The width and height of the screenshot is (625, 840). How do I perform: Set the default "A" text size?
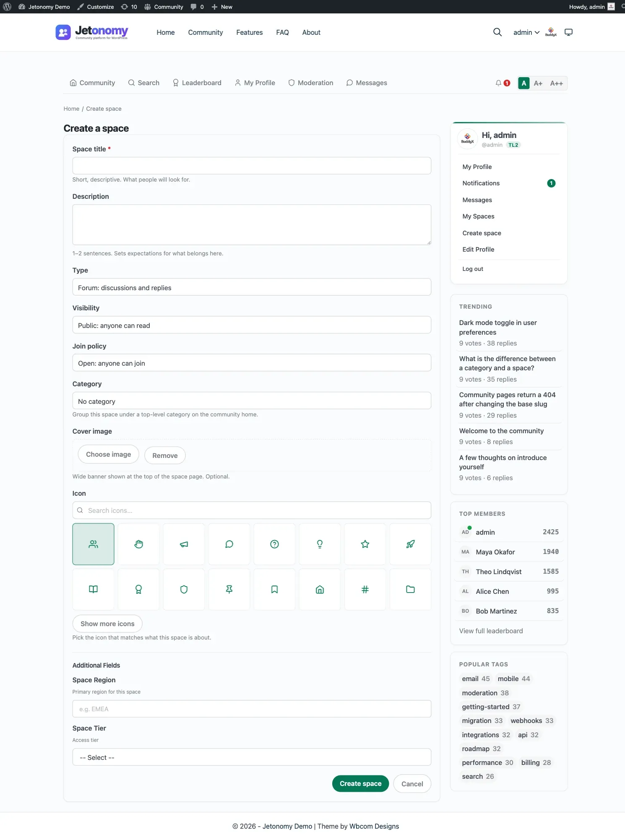tap(524, 83)
